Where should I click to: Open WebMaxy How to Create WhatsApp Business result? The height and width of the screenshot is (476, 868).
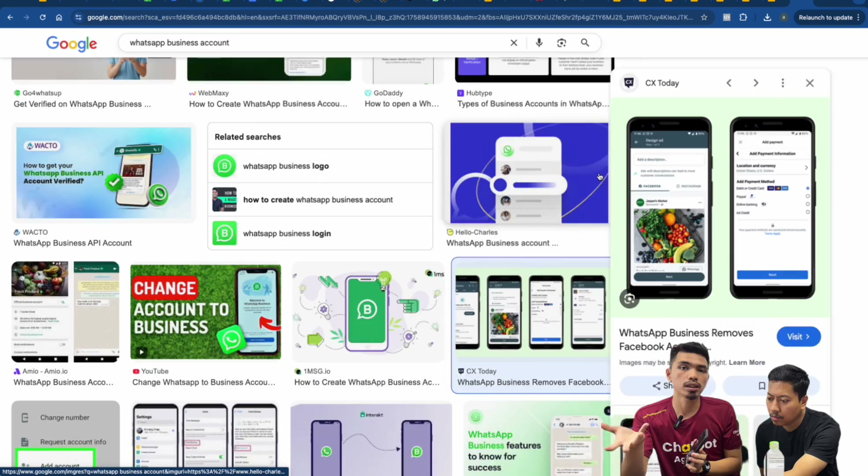[268, 104]
